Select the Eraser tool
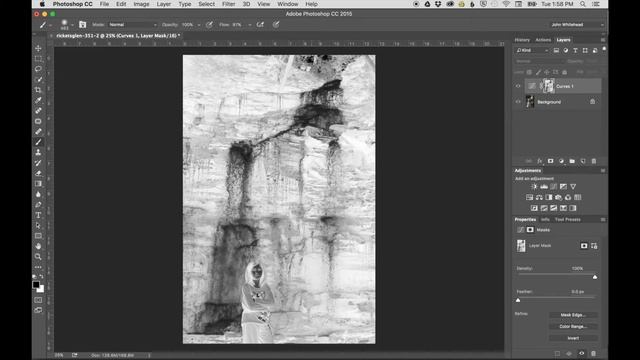 coord(38,173)
